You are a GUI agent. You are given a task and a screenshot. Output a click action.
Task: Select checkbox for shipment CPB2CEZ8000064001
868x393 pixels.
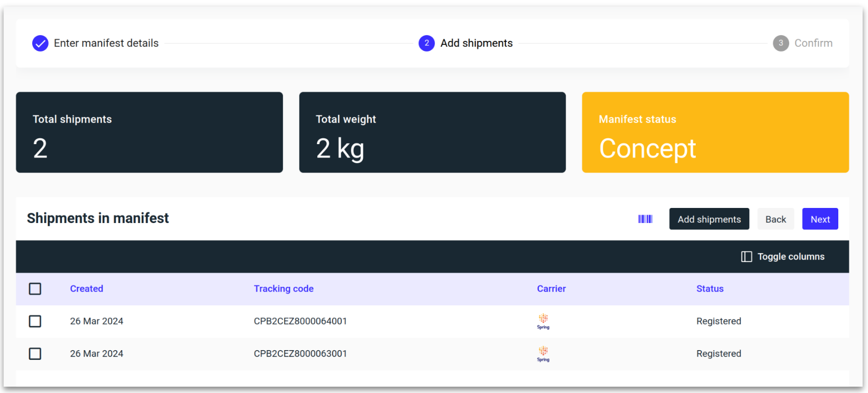35,321
